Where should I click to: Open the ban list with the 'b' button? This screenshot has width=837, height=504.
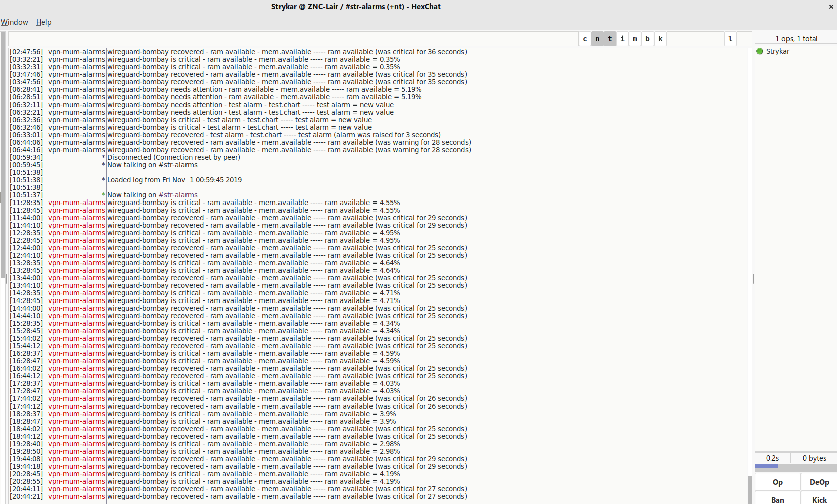648,39
